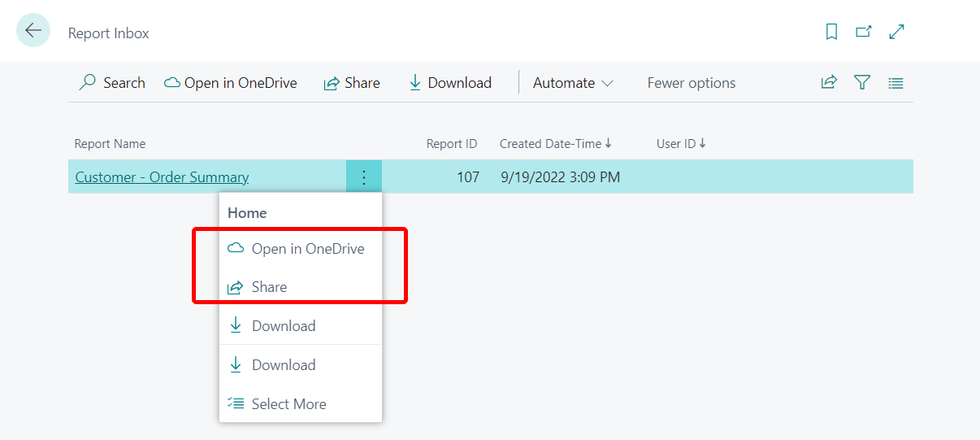Image resolution: width=980 pixels, height=440 pixels.
Task: Click the Report Inbox page title
Action: 109,33
